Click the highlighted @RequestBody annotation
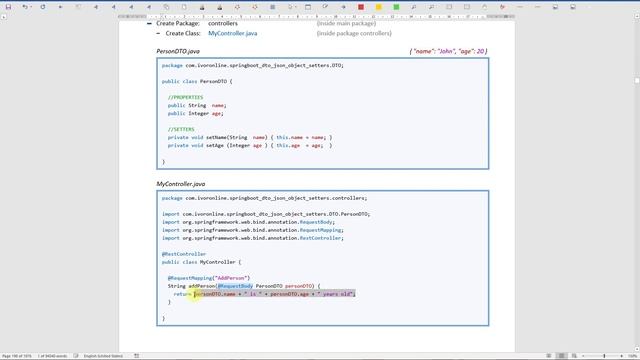 (x=235, y=286)
